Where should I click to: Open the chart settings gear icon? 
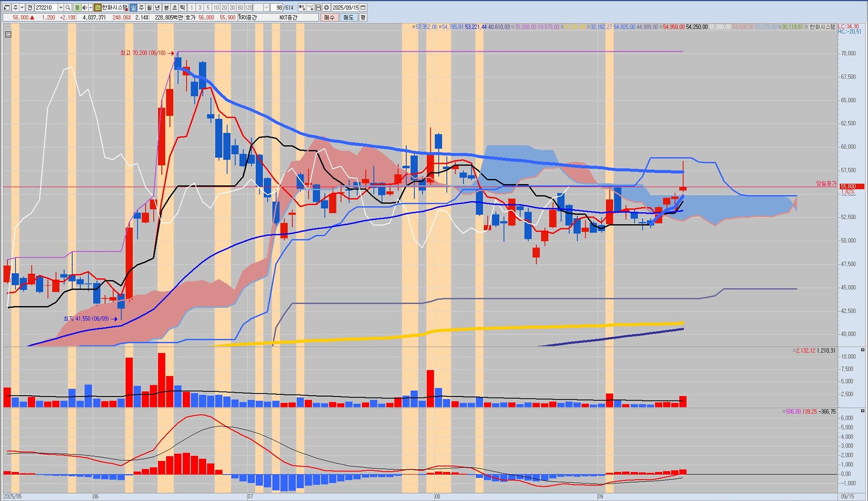coord(326,8)
